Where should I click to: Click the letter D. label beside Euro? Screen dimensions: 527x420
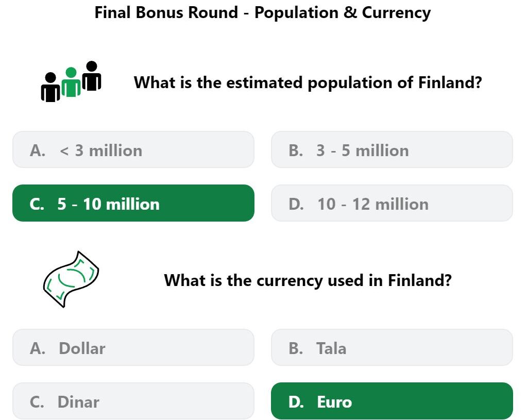[x=296, y=402]
